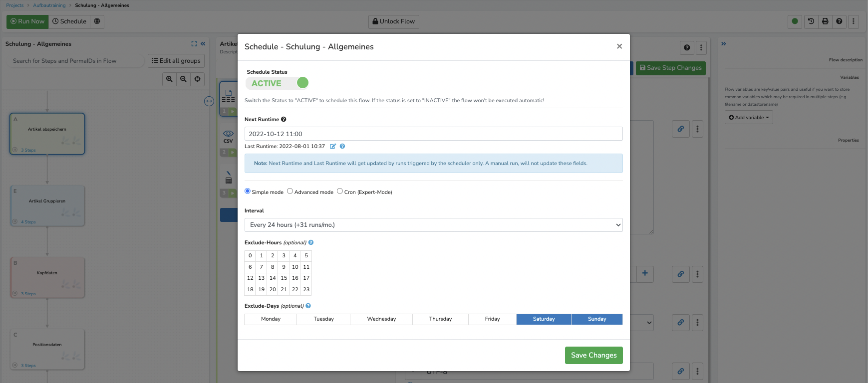Click the globe icon beside Schedule
The height and width of the screenshot is (383, 868).
[x=97, y=21]
